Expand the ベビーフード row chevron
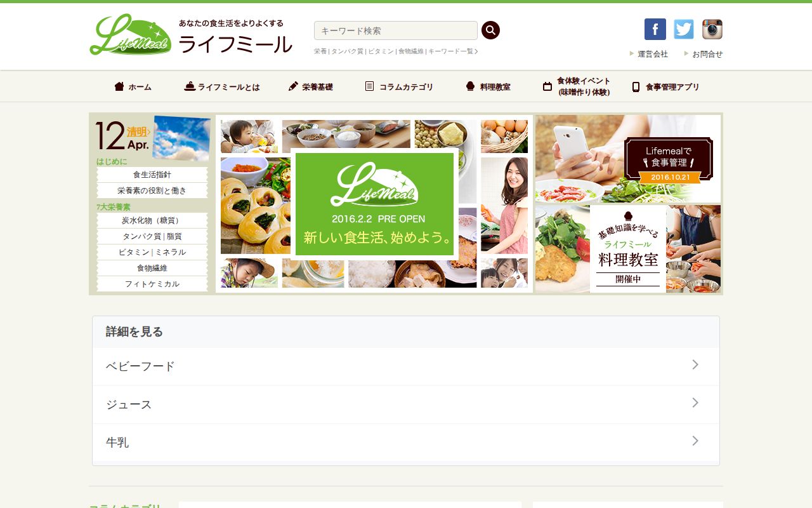 pos(695,364)
